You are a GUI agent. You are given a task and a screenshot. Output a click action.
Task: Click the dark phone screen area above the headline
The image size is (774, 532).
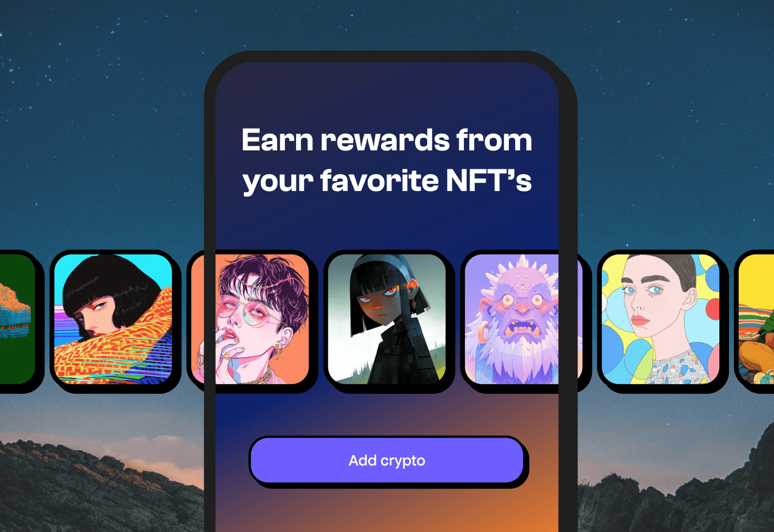coord(387,92)
